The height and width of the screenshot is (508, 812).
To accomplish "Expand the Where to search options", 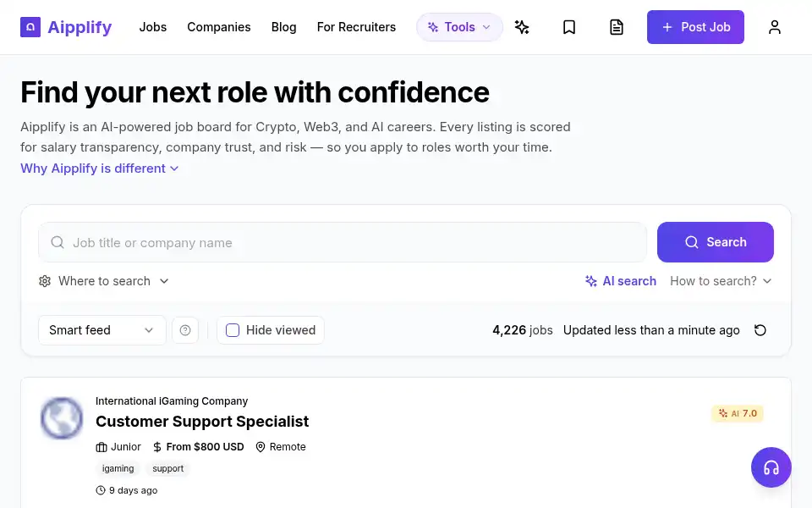I will tap(104, 281).
